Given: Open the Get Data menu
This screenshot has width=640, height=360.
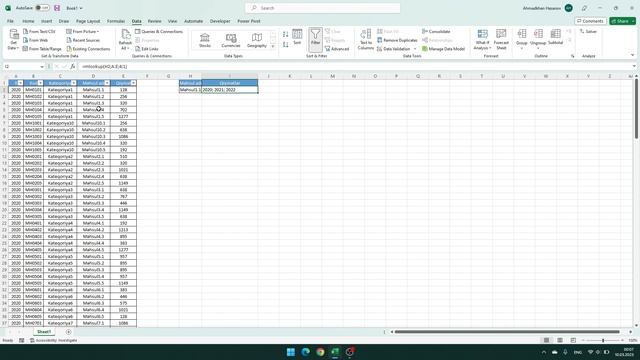Looking at the screenshot, I should tap(13, 40).
